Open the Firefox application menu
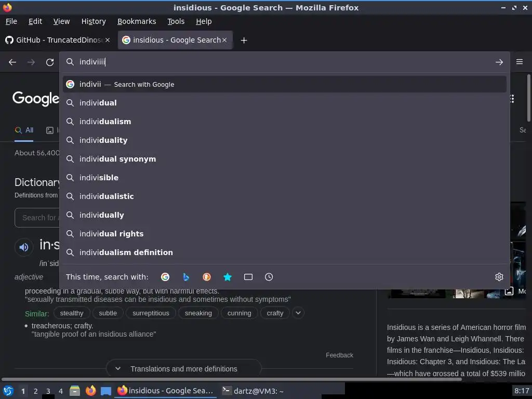The width and height of the screenshot is (532, 399). pos(519,62)
